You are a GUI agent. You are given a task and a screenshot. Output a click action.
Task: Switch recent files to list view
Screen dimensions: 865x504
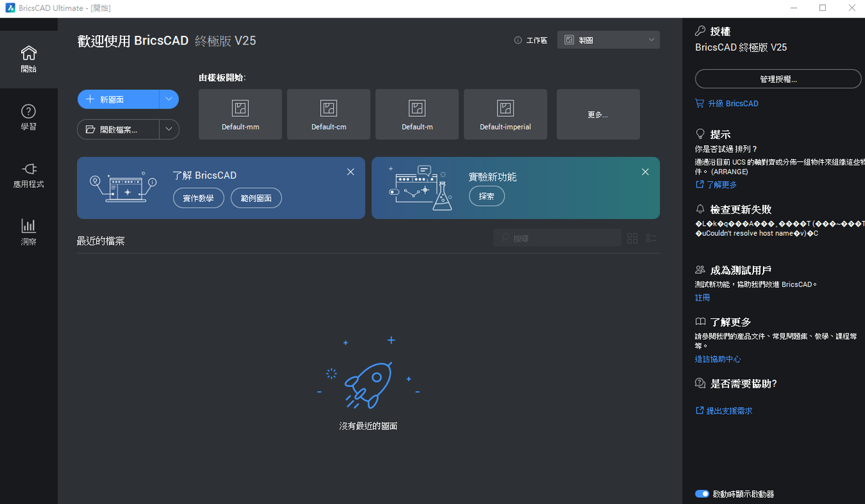[651, 238]
